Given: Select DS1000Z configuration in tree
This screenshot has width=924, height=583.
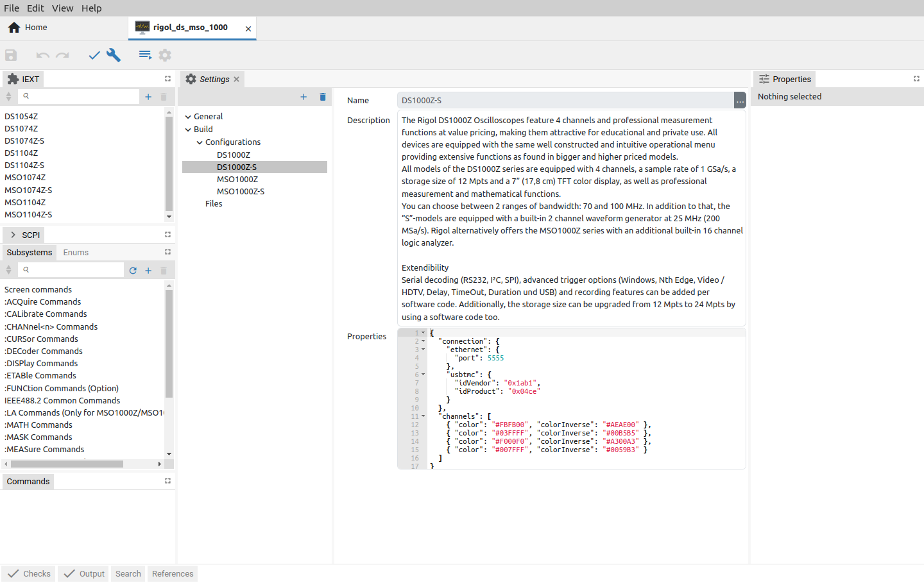Looking at the screenshot, I should [234, 155].
